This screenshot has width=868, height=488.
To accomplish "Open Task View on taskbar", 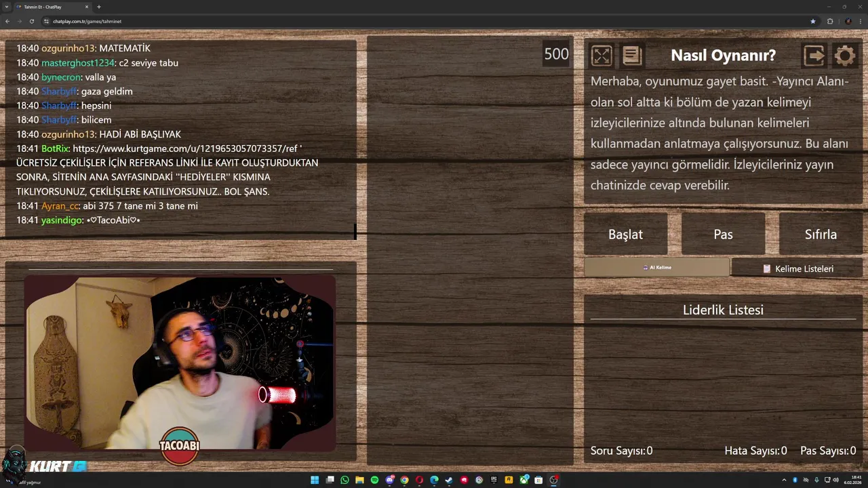I will coord(330,480).
